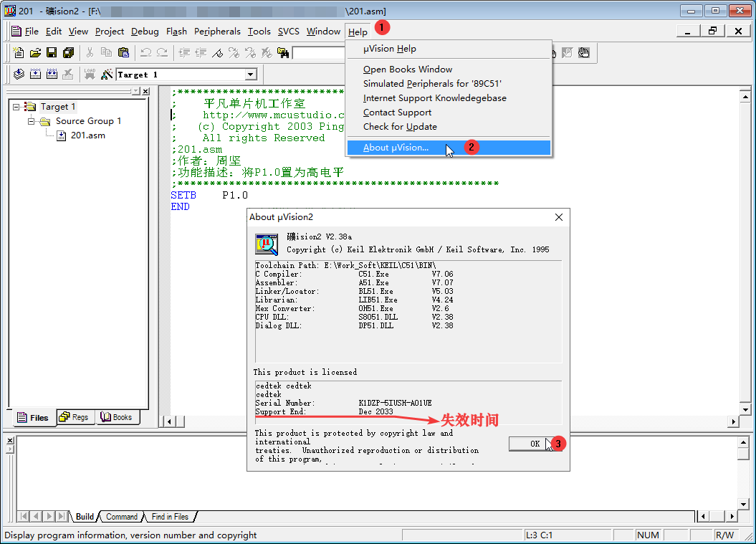756x544 pixels.
Task: Click OK in the About dialog
Action: coord(535,444)
